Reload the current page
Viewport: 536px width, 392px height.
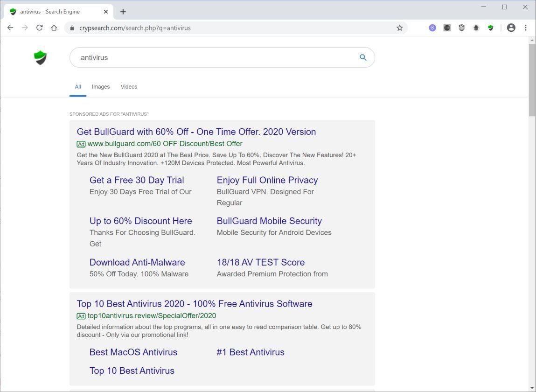click(x=40, y=28)
